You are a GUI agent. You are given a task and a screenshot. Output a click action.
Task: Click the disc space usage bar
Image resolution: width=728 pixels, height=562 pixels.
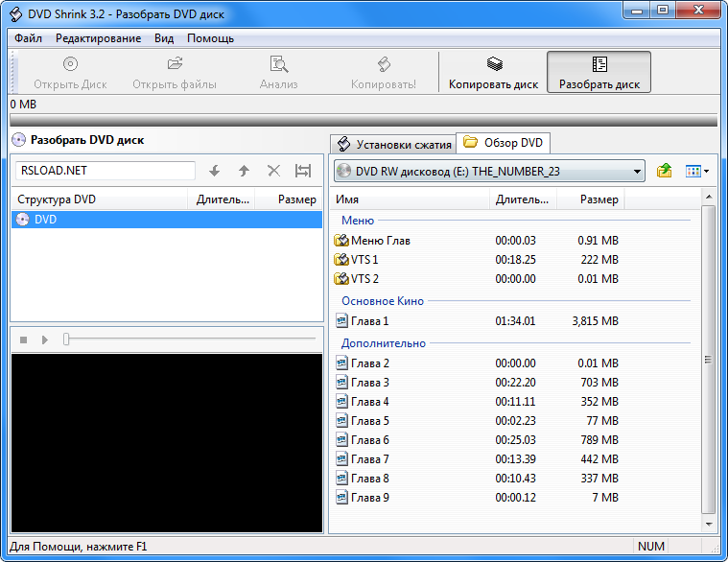tap(364, 120)
